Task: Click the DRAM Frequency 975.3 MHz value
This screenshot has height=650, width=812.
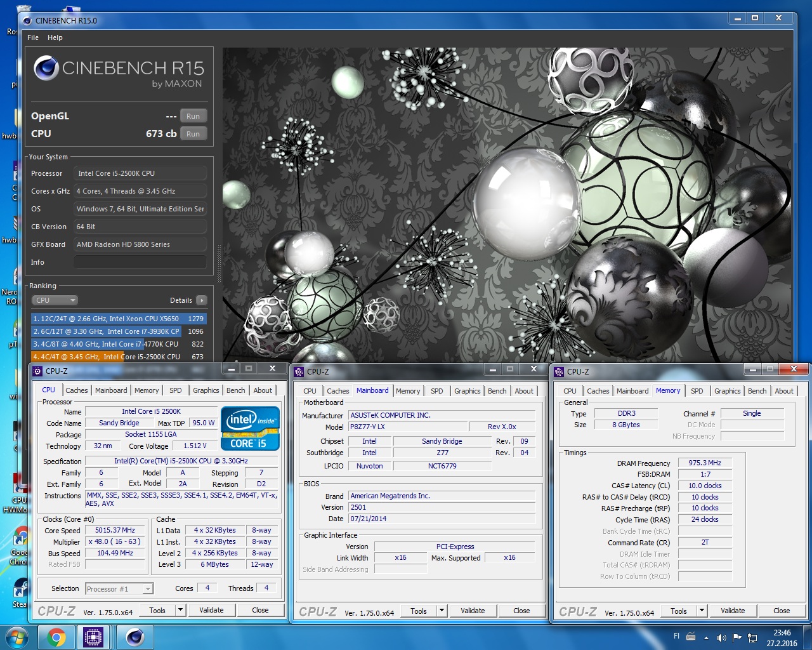Action: 705,463
